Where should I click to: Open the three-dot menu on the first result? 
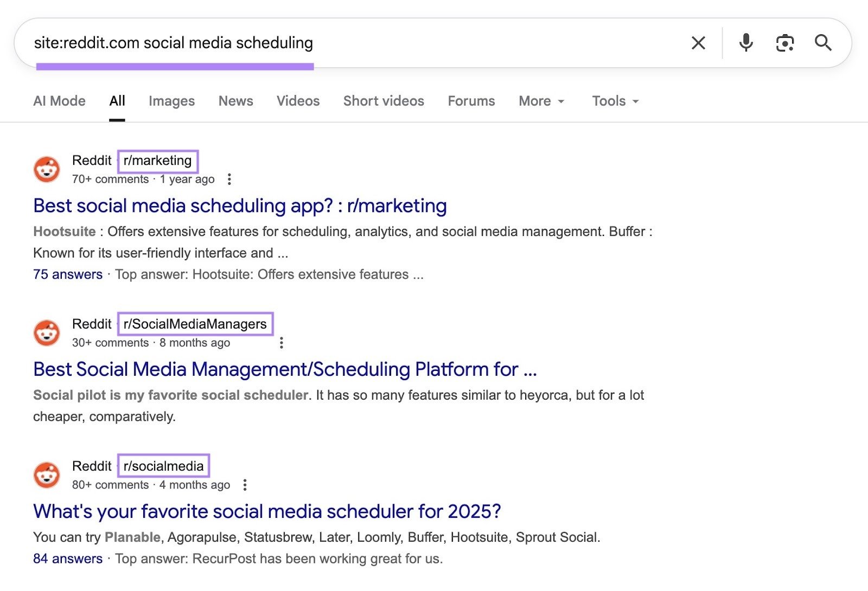[229, 179]
